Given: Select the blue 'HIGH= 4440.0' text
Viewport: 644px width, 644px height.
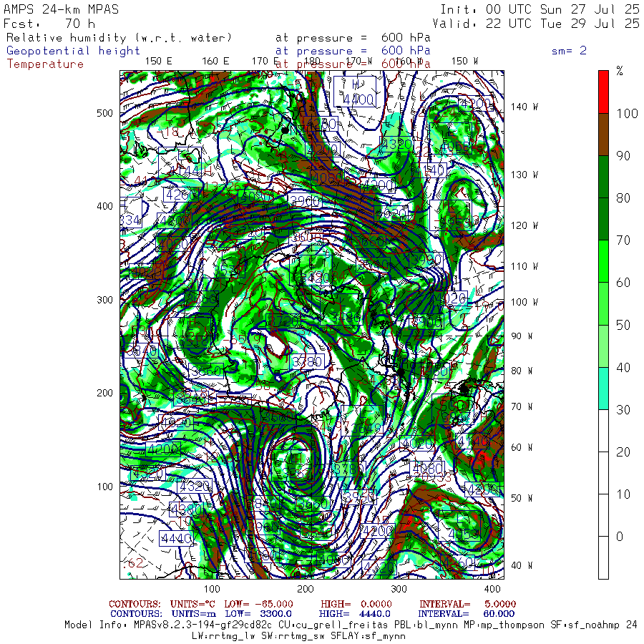Looking at the screenshot, I should 354,614.
